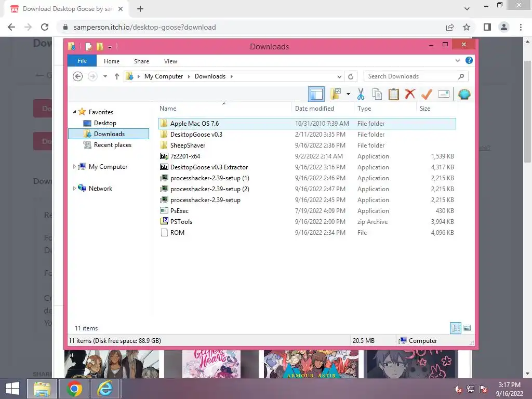Switch to Details view button
The height and width of the screenshot is (399, 532).
[456, 328]
